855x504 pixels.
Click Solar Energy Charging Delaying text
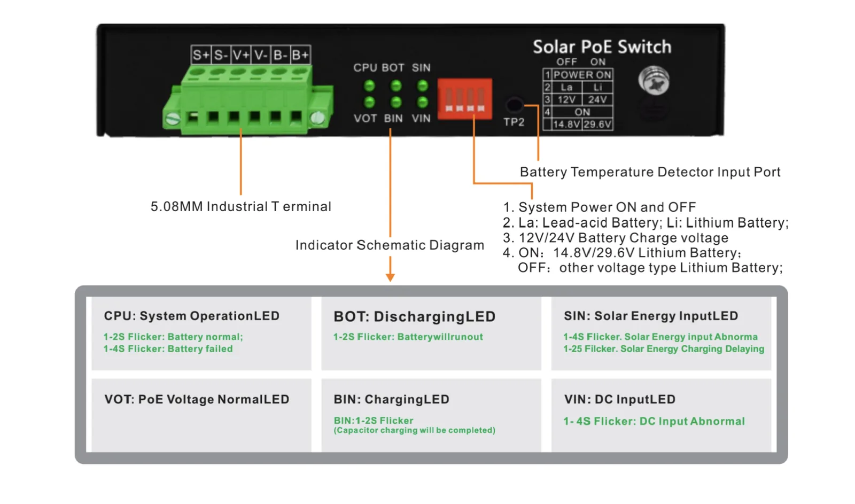click(663, 349)
